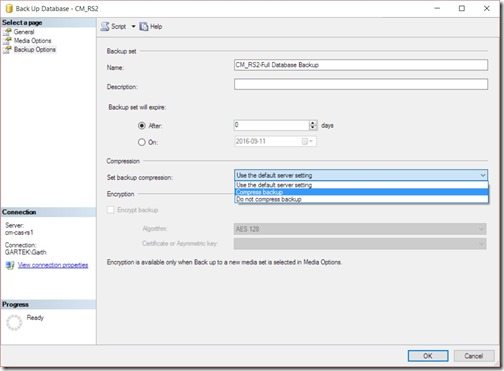
Task: Click the Media Options page icon
Action: [7, 41]
